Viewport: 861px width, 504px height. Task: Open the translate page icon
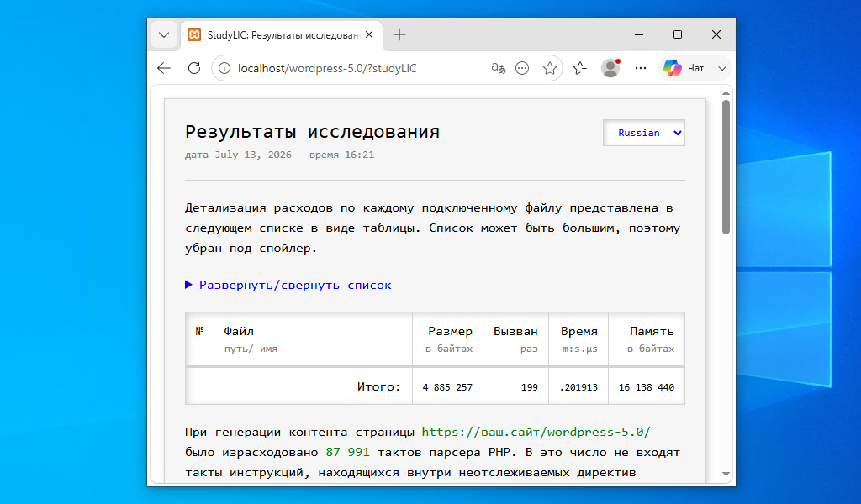(x=498, y=68)
